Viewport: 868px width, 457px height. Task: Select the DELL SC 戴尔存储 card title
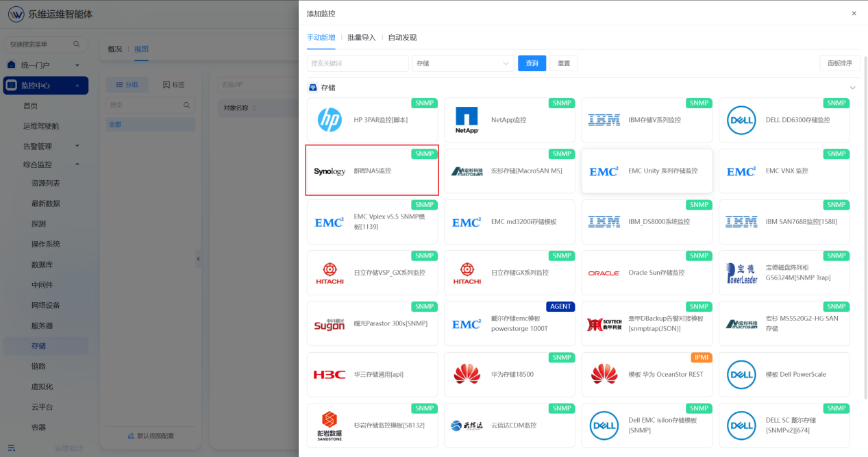[x=791, y=425]
